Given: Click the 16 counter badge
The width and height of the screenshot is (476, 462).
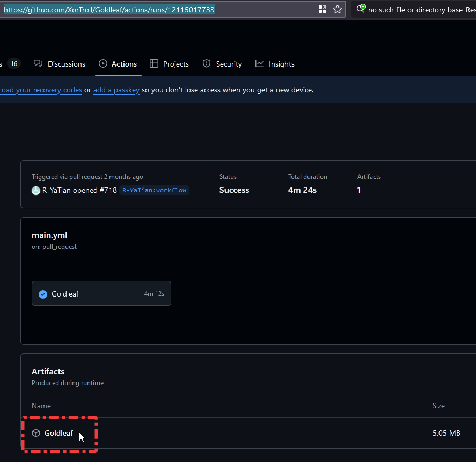Looking at the screenshot, I should 14,64.
